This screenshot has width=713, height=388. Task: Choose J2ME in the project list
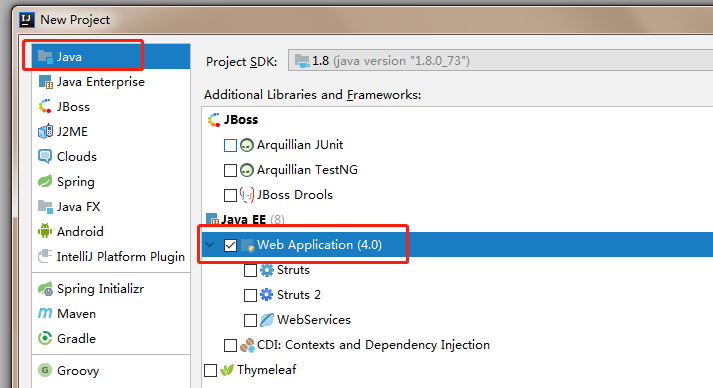point(72,132)
